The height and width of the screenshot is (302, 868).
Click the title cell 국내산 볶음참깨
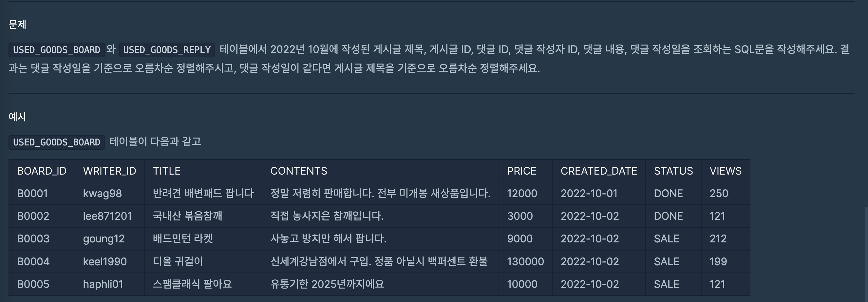tap(187, 216)
